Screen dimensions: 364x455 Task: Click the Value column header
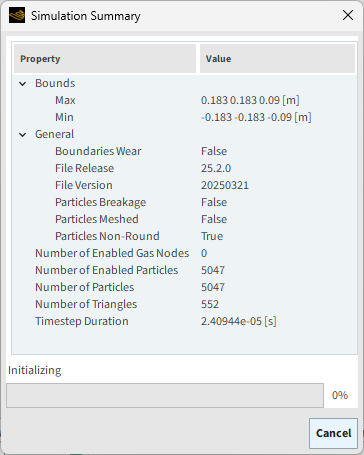coord(277,59)
